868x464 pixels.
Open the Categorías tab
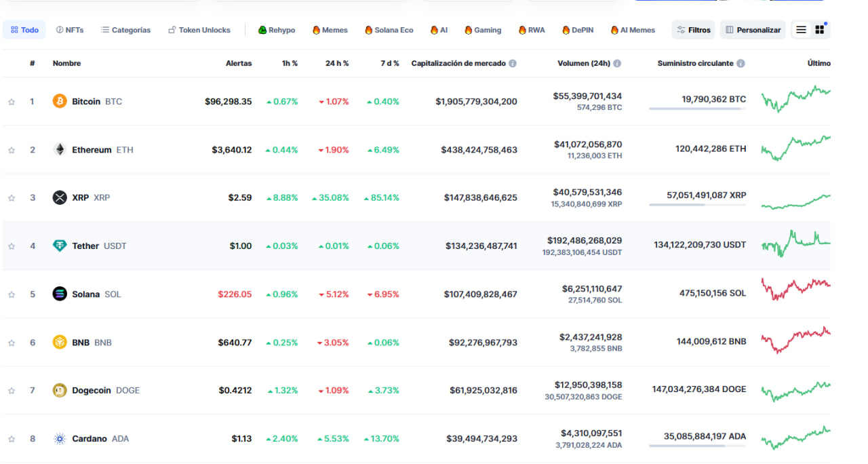click(126, 30)
